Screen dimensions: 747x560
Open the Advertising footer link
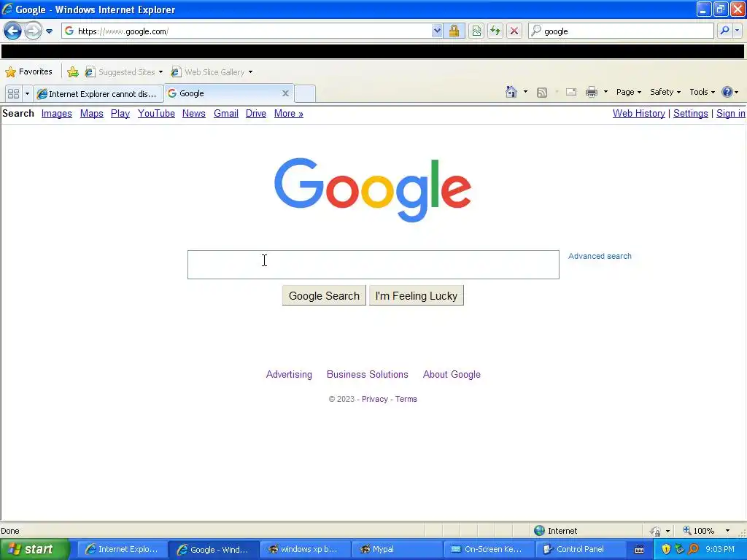click(x=289, y=374)
